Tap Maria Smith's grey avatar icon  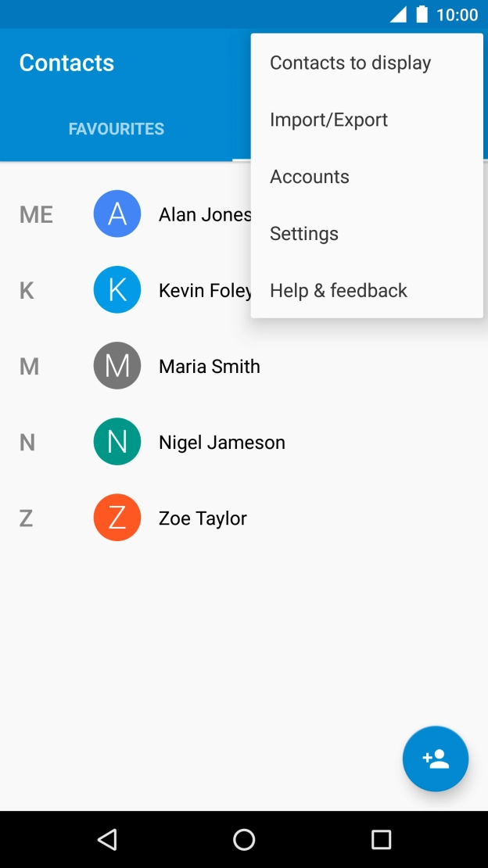117,366
